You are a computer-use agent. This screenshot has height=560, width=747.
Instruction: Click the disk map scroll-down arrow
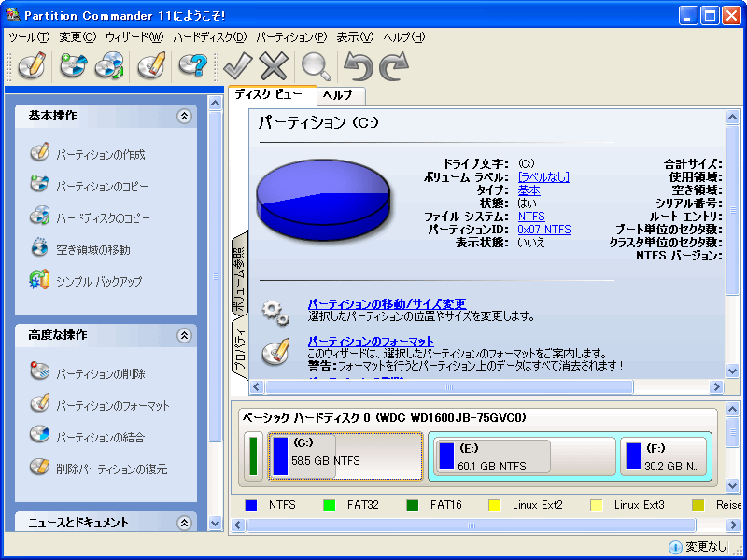click(x=732, y=485)
